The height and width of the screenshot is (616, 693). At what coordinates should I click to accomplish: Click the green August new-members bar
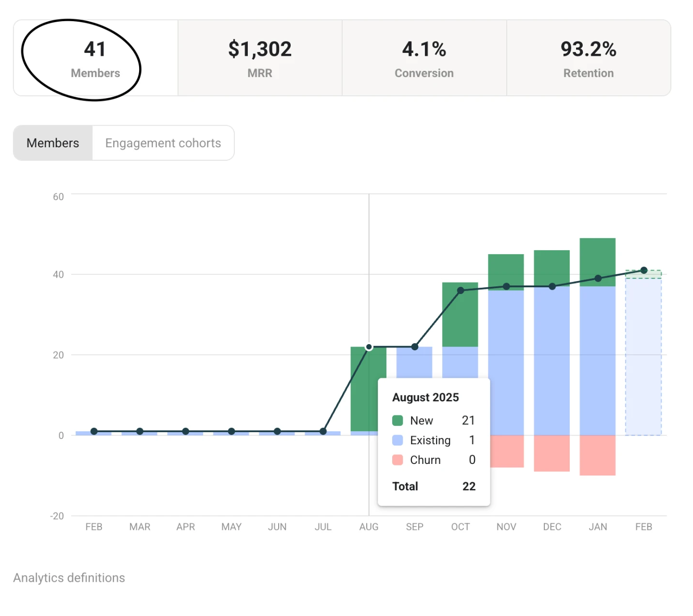[x=369, y=389]
